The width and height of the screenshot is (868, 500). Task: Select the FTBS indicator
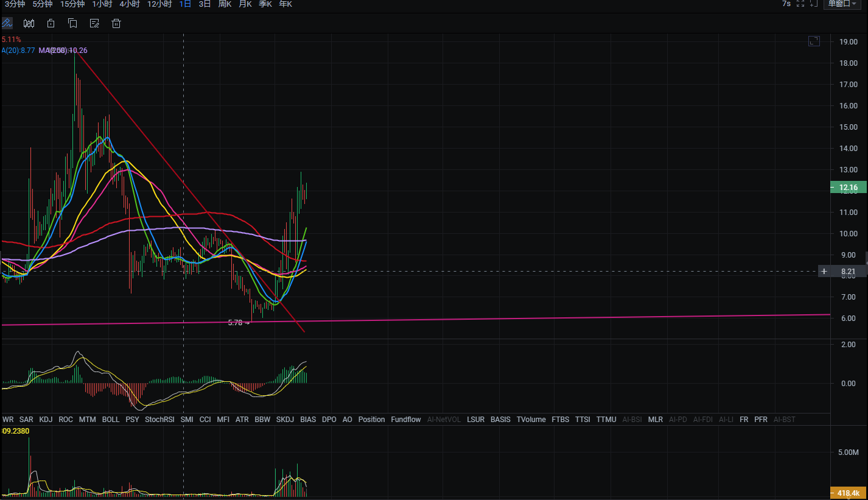[x=560, y=420]
